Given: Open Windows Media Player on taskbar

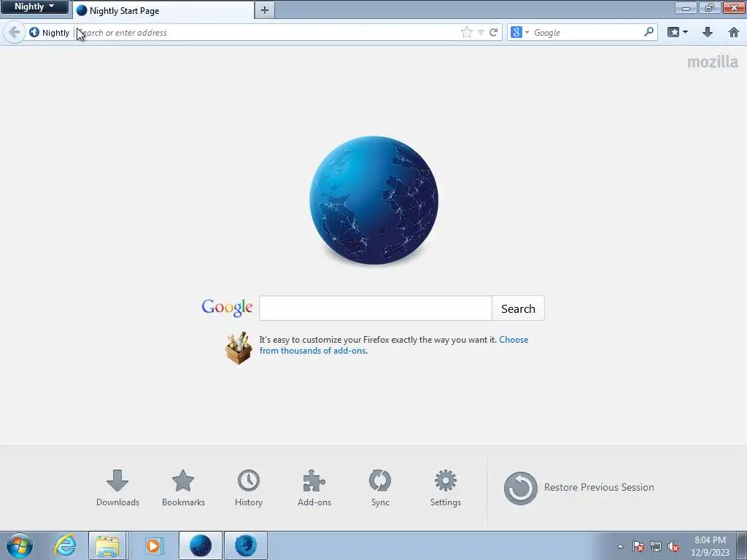Looking at the screenshot, I should pyautogui.click(x=153, y=545).
